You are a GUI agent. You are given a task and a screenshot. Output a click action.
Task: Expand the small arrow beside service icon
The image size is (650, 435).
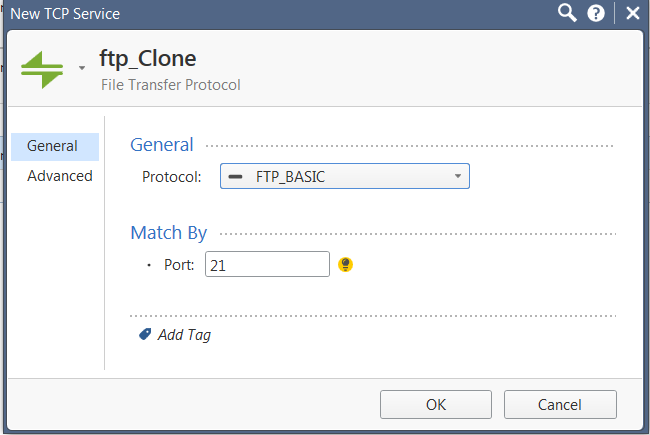point(82,68)
